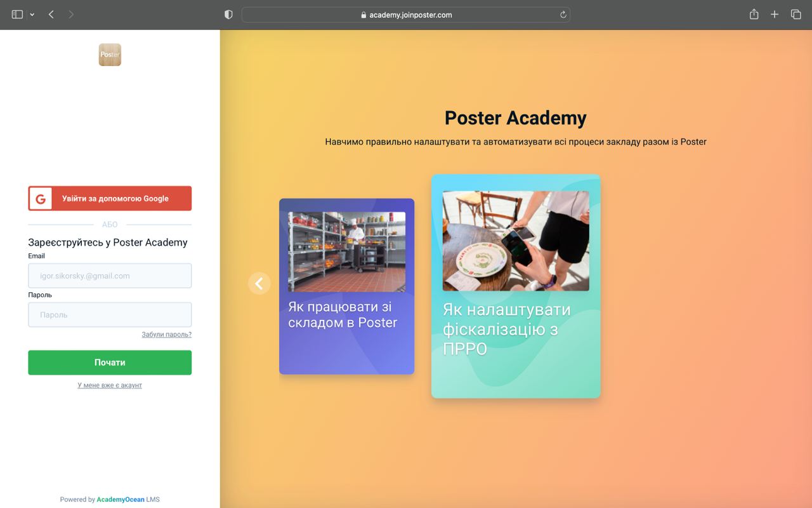Click the У мене вже є акаунт link
Viewport: 812px width, 508px height.
click(110, 385)
